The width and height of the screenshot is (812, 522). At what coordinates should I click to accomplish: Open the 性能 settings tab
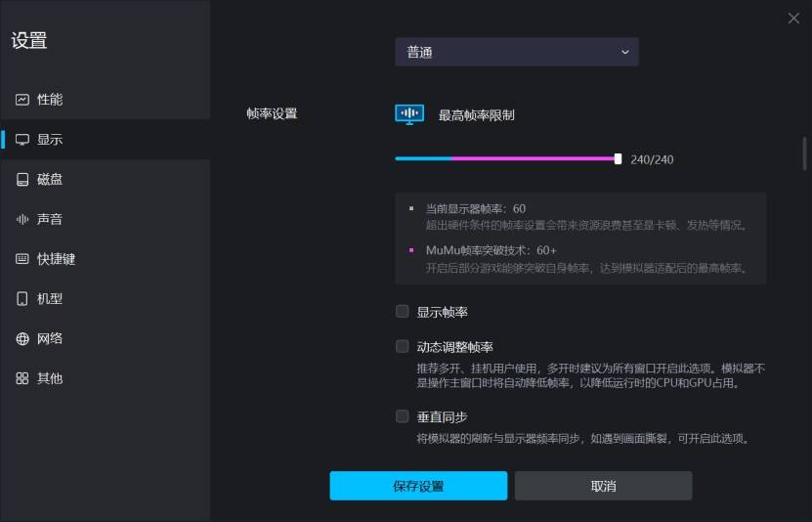[x=106, y=100]
